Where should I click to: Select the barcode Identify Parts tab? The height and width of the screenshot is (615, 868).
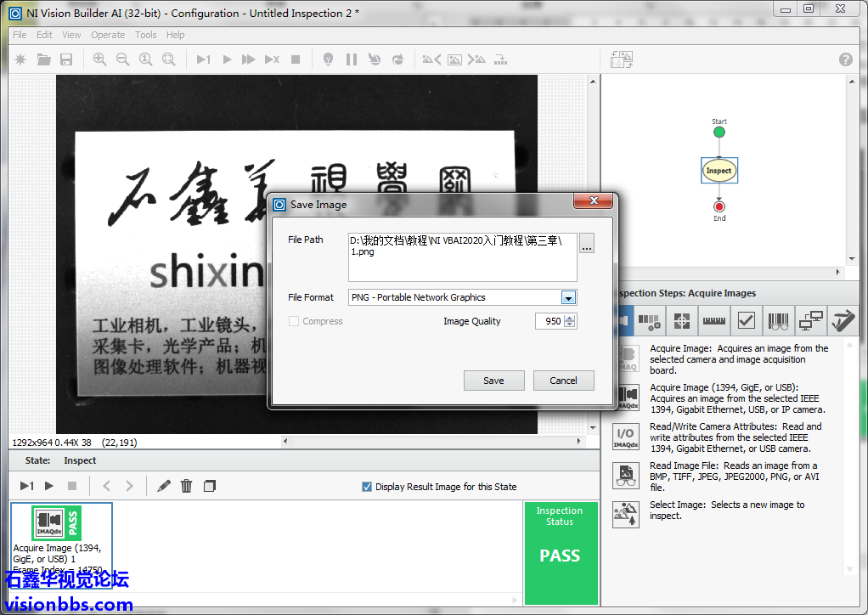(x=778, y=321)
